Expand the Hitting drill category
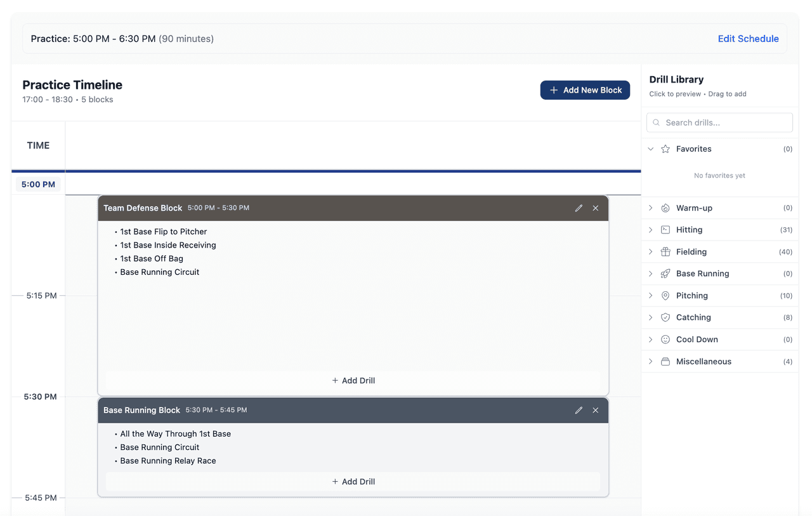Image resolution: width=812 pixels, height=516 pixels. [650, 230]
